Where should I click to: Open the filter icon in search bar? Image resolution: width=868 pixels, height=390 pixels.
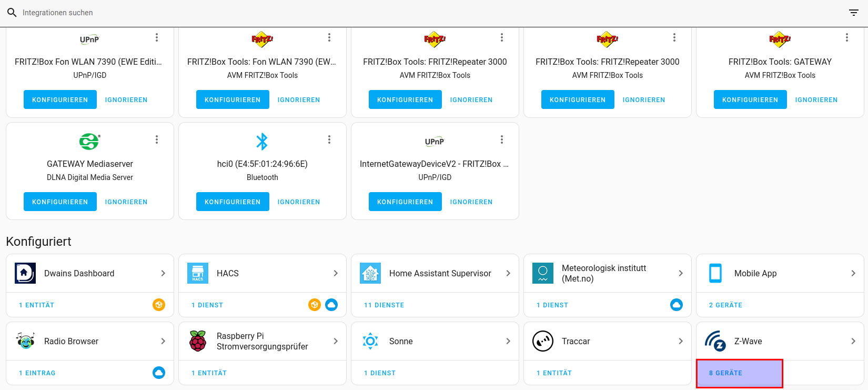tap(853, 13)
